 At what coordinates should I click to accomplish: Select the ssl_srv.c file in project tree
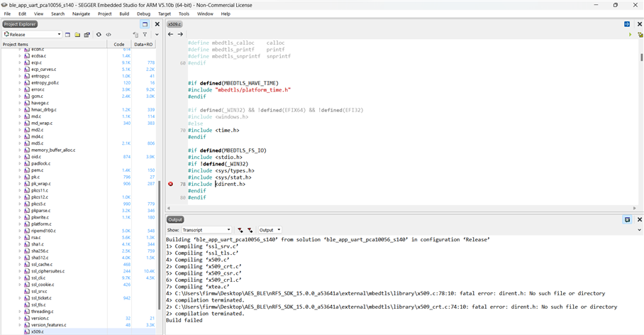[39, 292]
